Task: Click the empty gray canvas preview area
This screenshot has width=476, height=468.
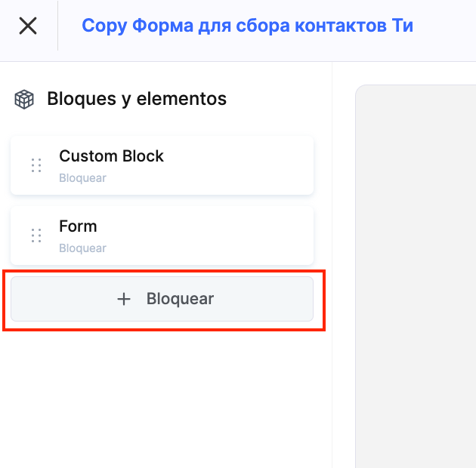Action: pos(416,279)
